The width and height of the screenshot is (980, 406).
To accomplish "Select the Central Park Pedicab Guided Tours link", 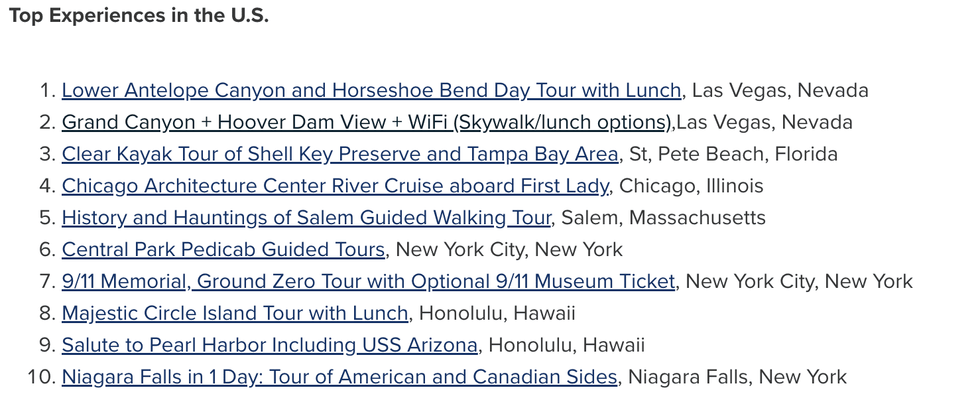I will (x=223, y=249).
